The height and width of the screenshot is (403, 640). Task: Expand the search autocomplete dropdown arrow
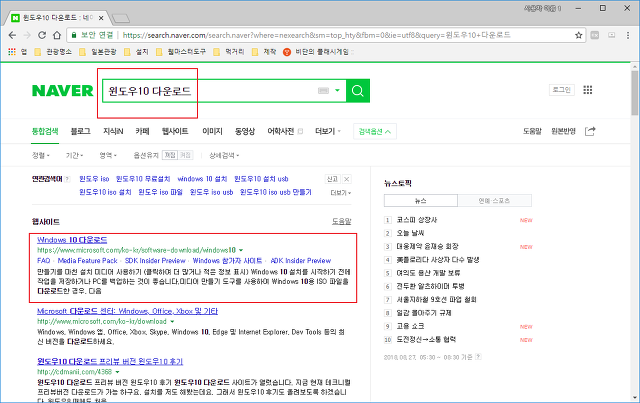pyautogui.click(x=337, y=90)
